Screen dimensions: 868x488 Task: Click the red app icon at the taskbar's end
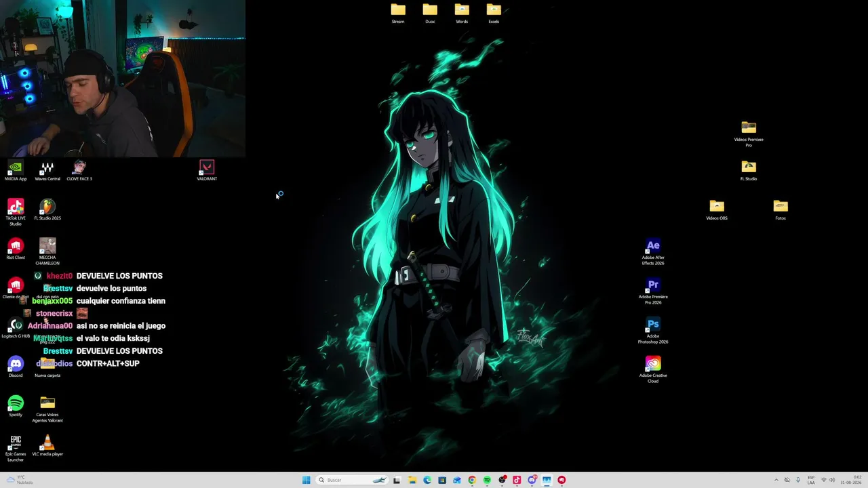561,480
